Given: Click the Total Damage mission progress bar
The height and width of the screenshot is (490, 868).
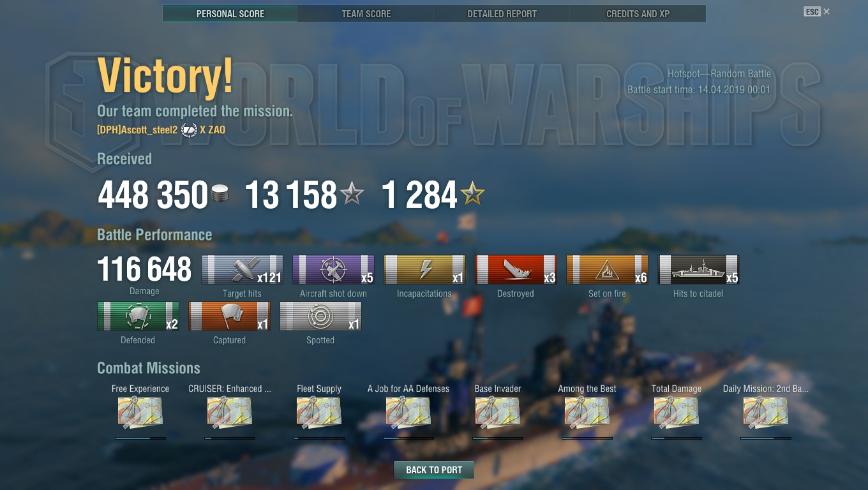Looking at the screenshot, I should 677,438.
